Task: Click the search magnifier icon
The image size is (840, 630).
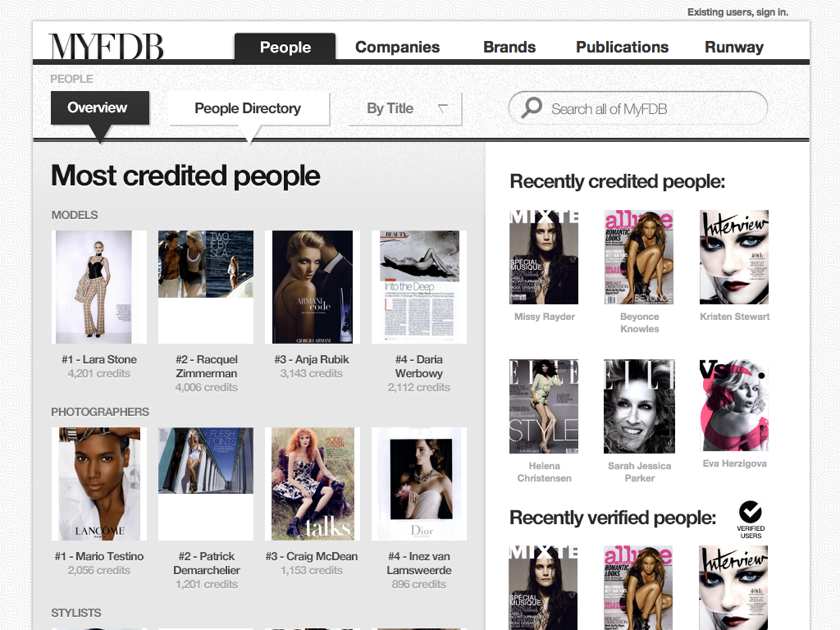Action: pos(532,107)
